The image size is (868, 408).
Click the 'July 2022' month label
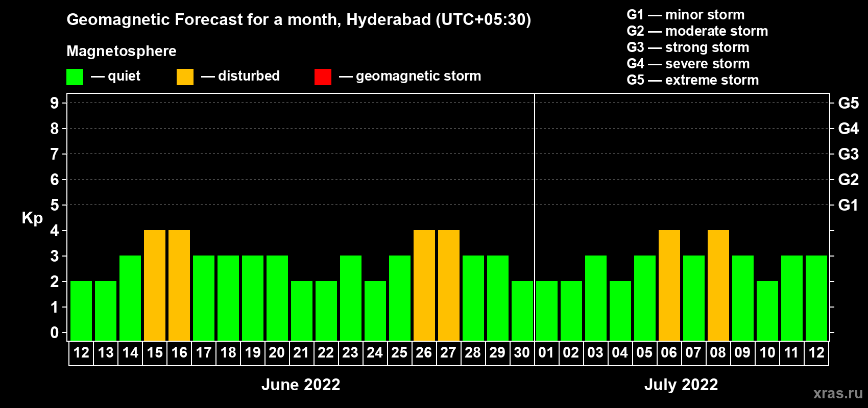click(681, 385)
